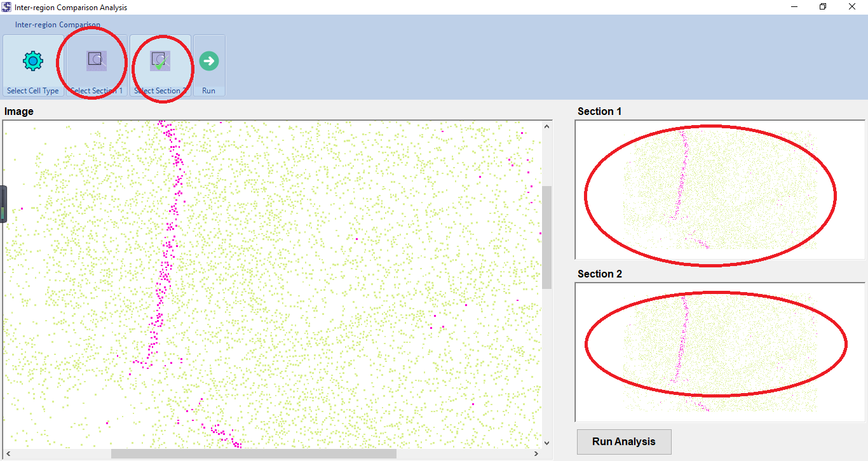Restore down the application window
This screenshot has width=868, height=461.
tap(823, 7)
